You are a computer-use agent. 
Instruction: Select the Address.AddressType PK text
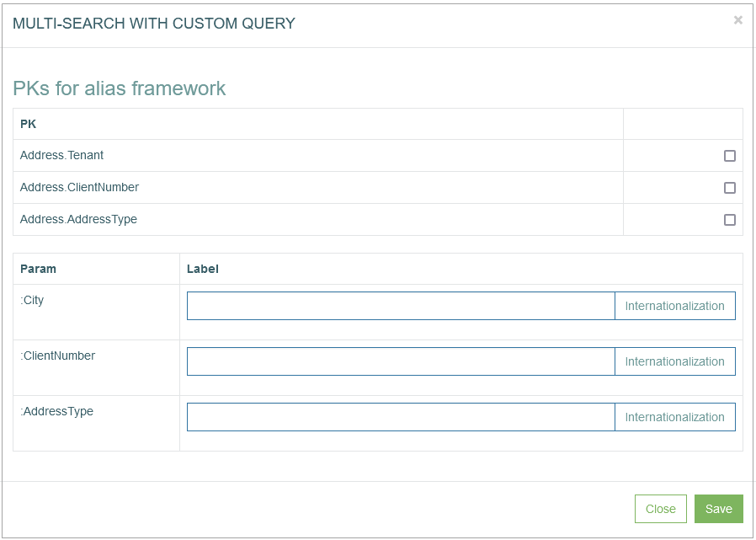(x=78, y=219)
